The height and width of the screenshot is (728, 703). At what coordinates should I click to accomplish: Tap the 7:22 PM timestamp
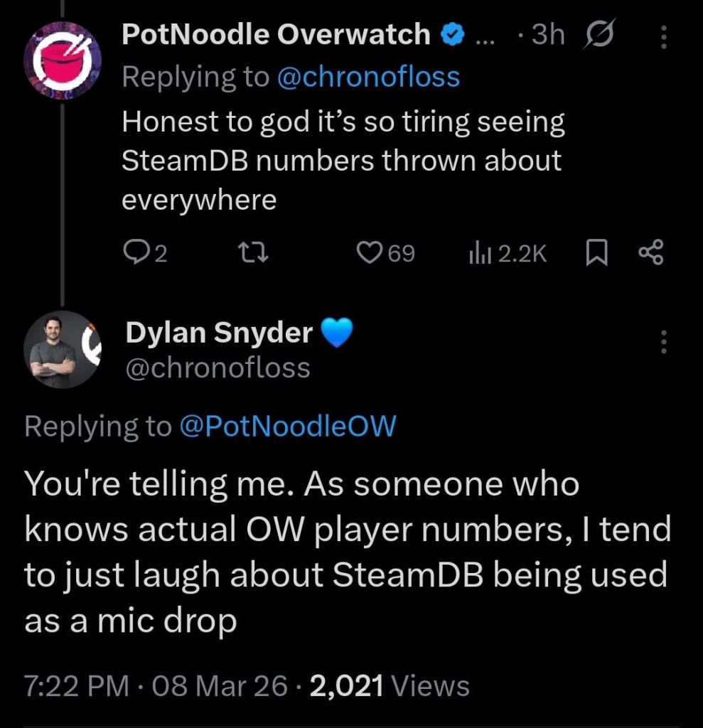point(77,685)
